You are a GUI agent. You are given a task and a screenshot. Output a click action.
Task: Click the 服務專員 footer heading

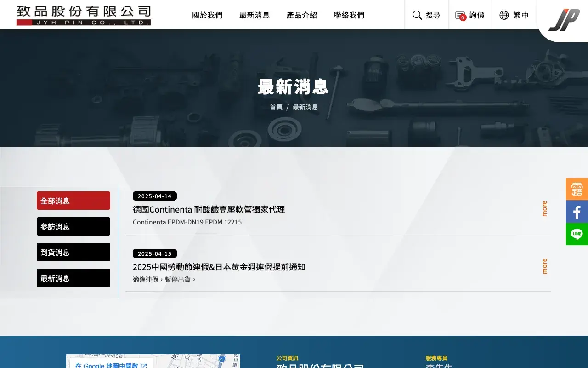(x=436, y=358)
